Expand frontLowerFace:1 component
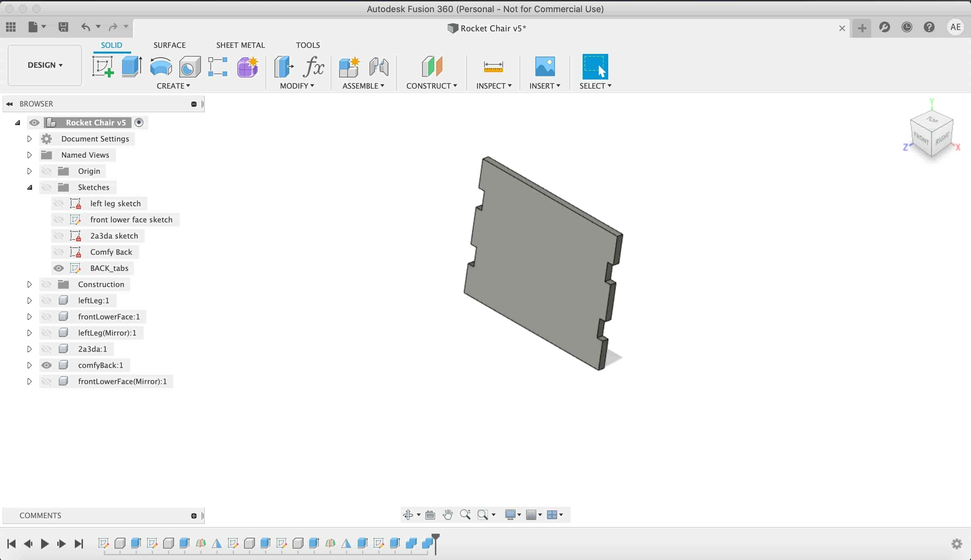The width and height of the screenshot is (971, 560). [29, 316]
